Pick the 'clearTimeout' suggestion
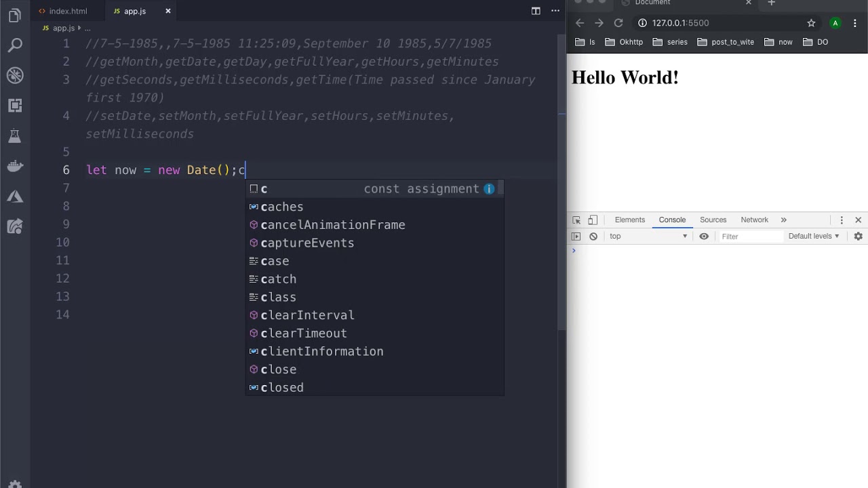868x488 pixels. 374,333
